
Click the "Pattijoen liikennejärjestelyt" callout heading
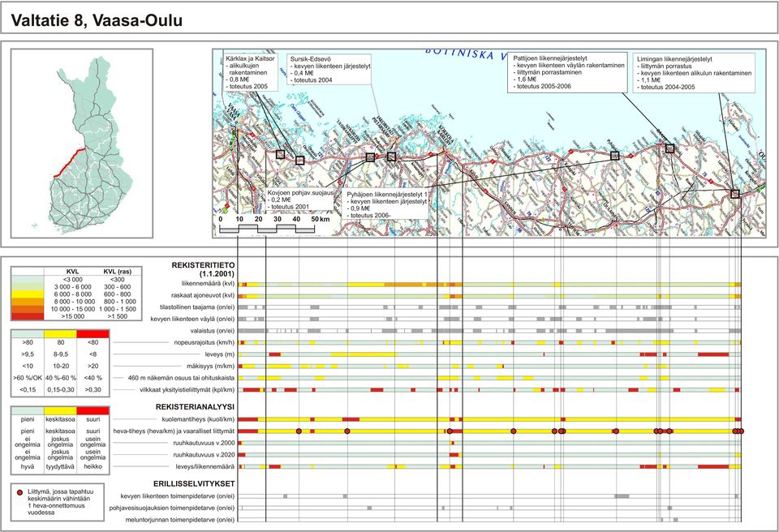pyautogui.click(x=550, y=58)
